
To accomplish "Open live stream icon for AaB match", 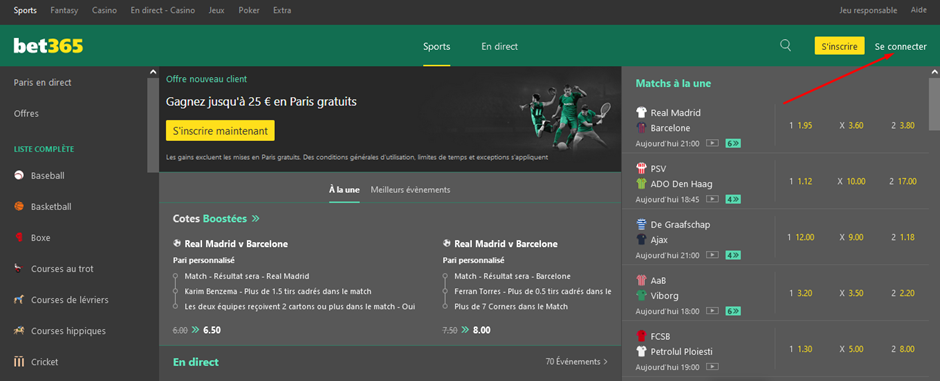I will (712, 311).
